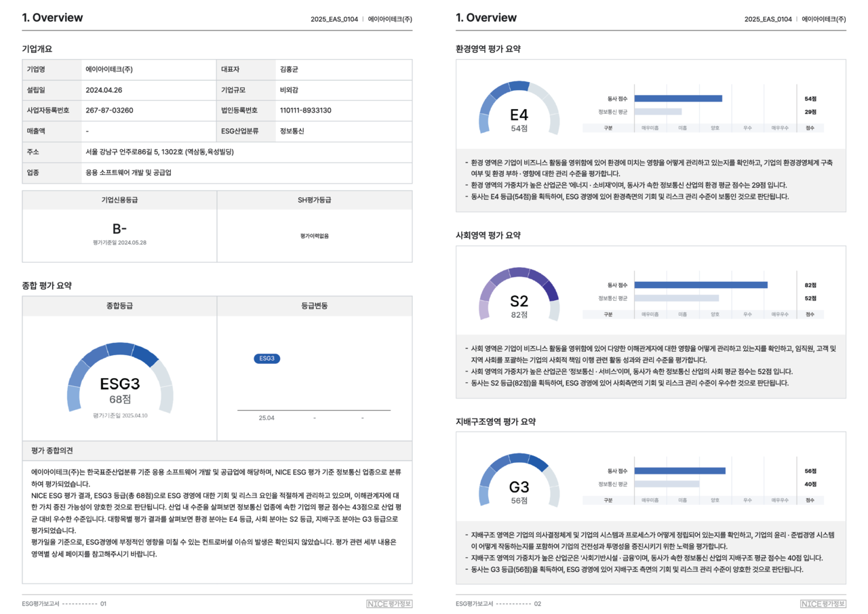Click the blue ESG3 badge in 등급변동 chart
Viewport: 868px width, 614px height.
coord(267,359)
